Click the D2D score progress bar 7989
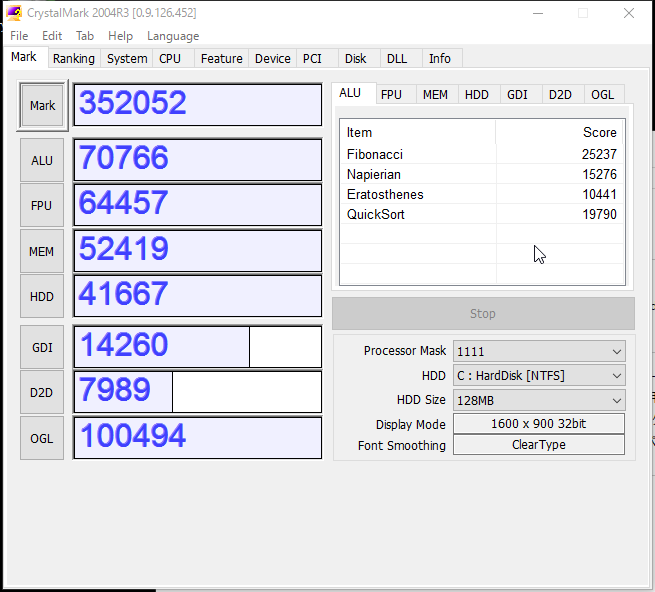 198,392
